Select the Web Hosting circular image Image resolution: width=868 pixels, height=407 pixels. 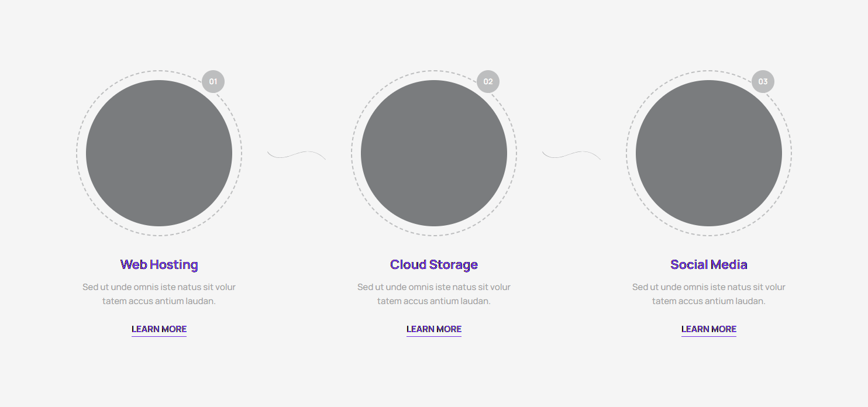point(159,153)
